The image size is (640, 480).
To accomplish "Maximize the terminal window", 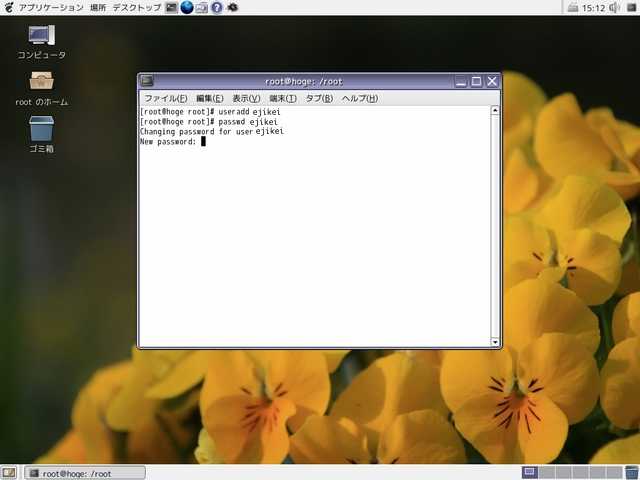I will coord(476,81).
